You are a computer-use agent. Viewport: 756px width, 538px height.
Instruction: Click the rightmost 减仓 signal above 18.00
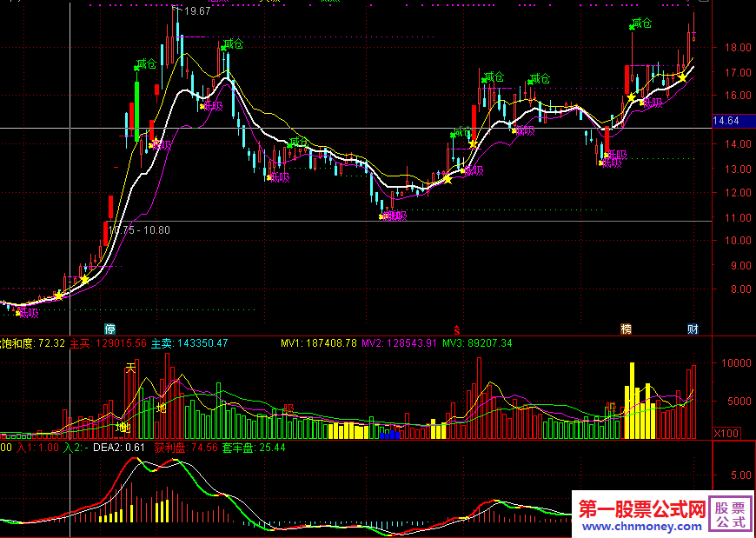coord(641,23)
